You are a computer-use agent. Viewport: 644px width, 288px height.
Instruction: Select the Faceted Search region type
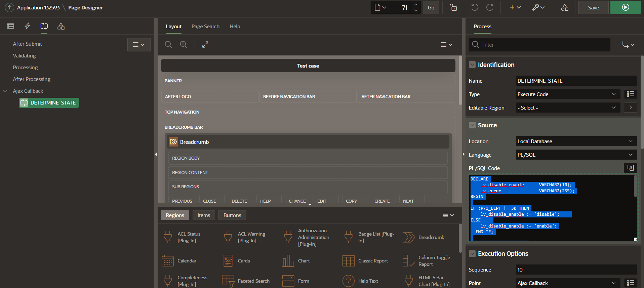(x=246, y=281)
